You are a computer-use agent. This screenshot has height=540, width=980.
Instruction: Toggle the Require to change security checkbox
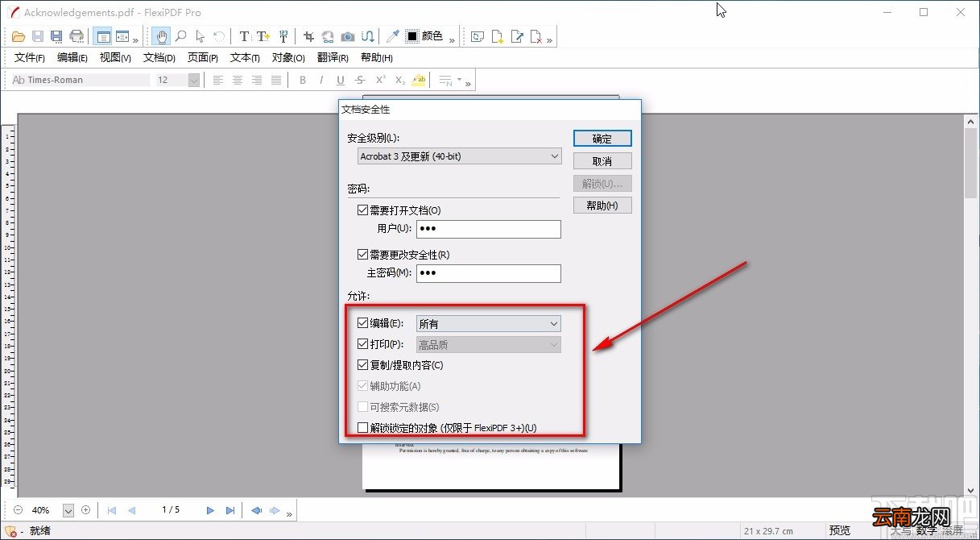click(362, 255)
